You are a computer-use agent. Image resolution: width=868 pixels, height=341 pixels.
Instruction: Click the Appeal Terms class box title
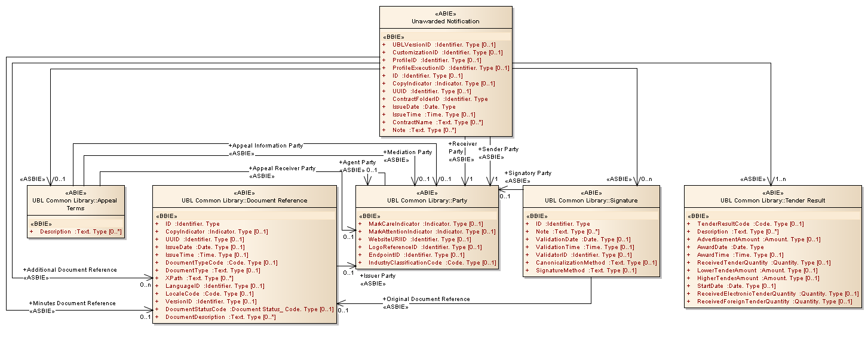point(76,204)
